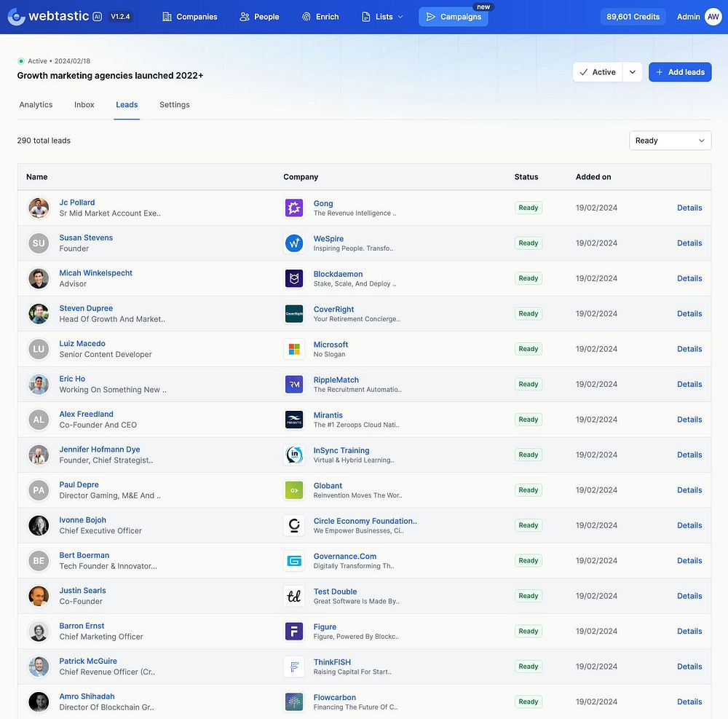Open Details for Eric Ho row
Viewport: 728px width, 719px height.
click(689, 384)
